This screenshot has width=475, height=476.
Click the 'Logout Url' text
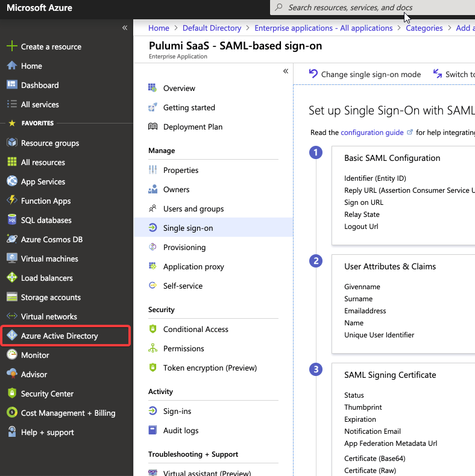pos(361,227)
